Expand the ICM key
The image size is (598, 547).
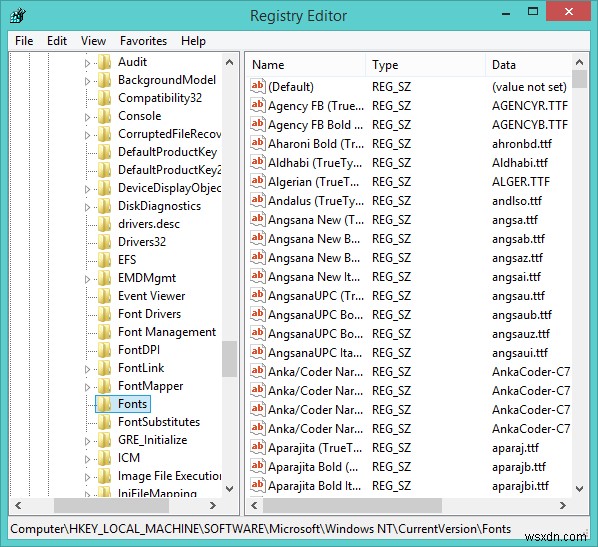(87, 459)
